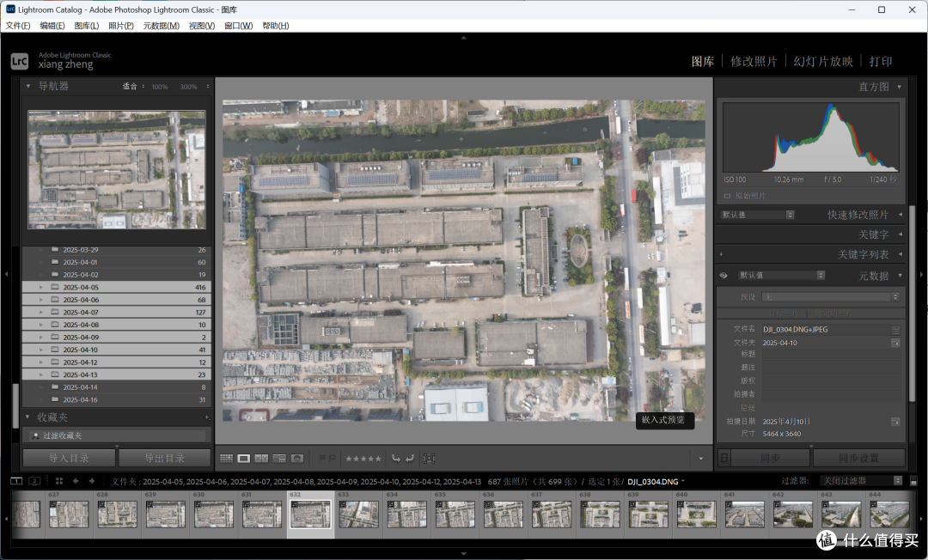928x560 pixels.
Task: Open quick develop preset 默认值 dropdown
Action: [x=758, y=215]
